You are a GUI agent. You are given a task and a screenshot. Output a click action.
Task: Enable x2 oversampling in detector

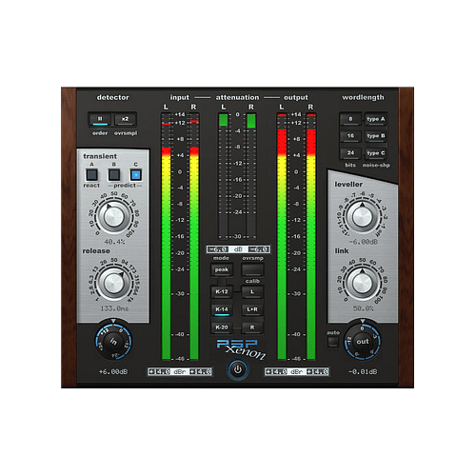click(125, 119)
